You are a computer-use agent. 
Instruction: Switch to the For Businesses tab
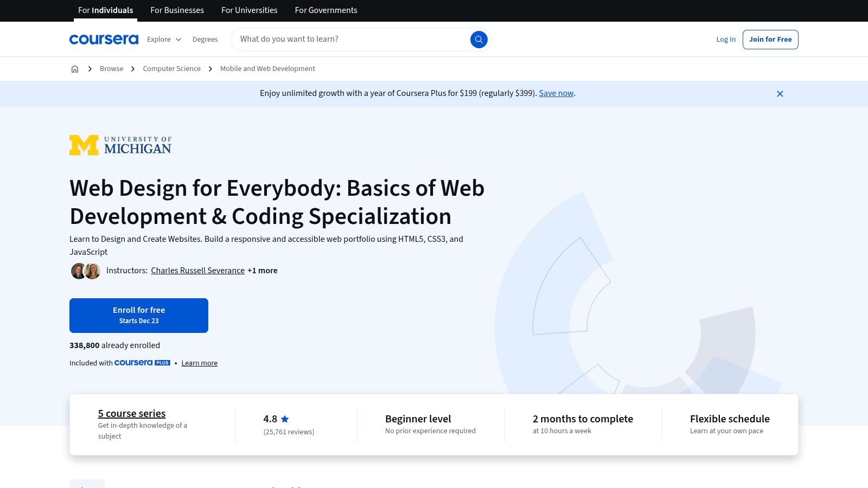[177, 10]
